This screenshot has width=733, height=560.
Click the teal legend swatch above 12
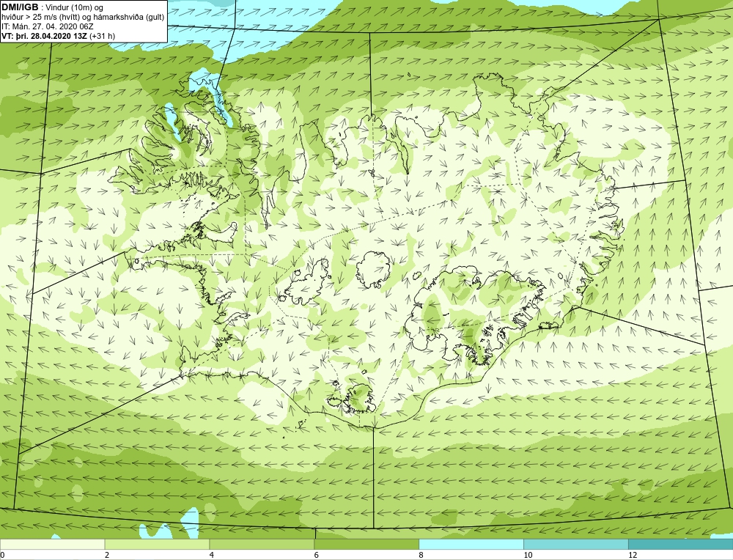[x=681, y=544]
